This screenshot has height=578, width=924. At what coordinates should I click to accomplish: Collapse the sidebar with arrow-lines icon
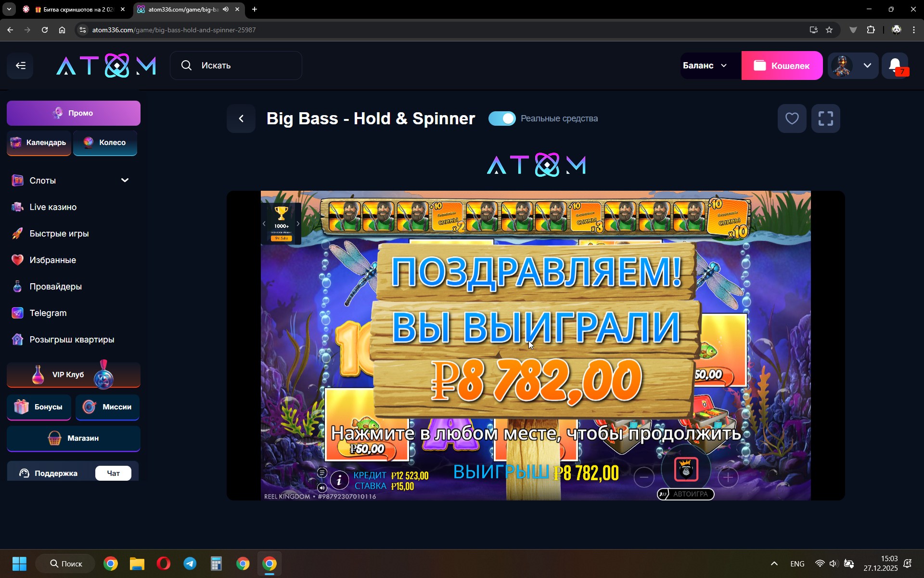click(20, 66)
